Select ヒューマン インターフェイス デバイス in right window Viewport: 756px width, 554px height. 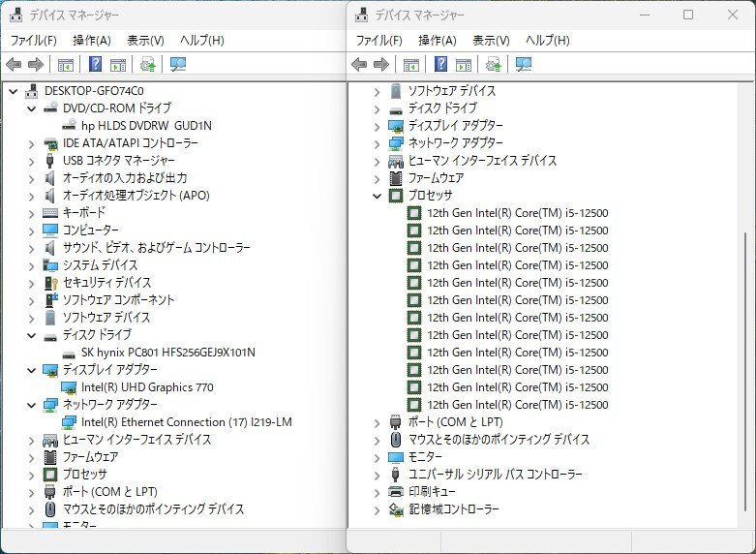(x=483, y=160)
